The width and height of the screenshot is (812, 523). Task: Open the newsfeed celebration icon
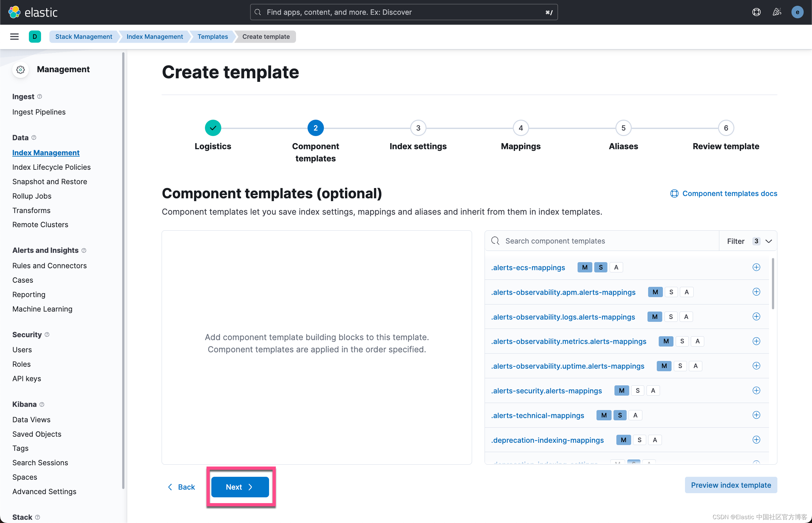(777, 12)
